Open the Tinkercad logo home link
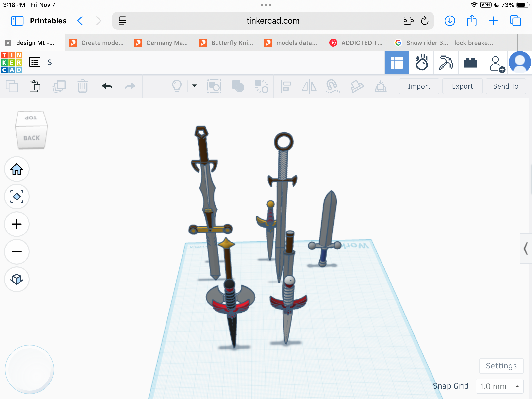This screenshot has width=532, height=399. [x=12, y=62]
